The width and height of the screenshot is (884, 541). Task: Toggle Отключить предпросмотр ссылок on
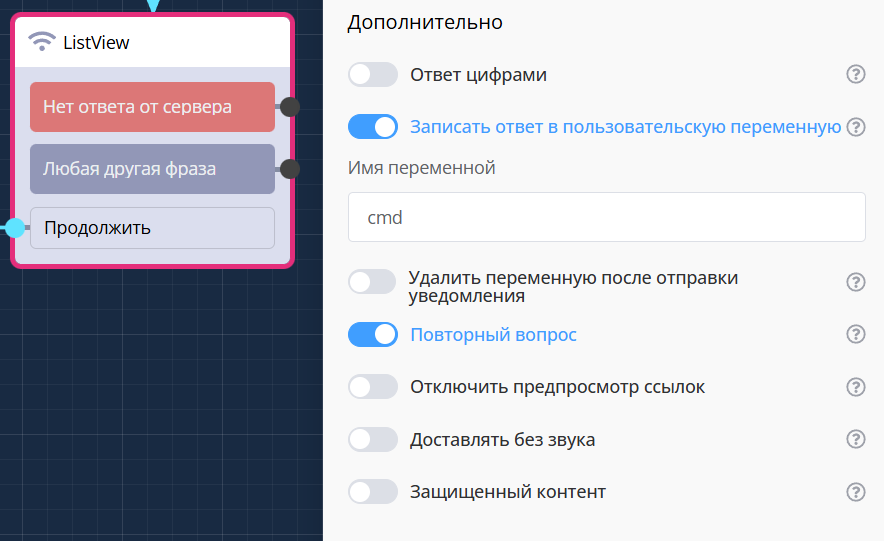373,387
